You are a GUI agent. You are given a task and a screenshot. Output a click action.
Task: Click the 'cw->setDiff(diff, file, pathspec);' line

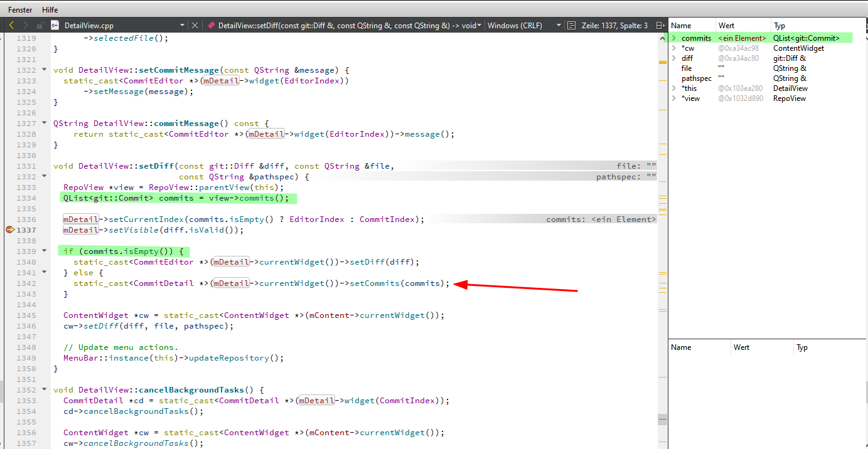(149, 326)
